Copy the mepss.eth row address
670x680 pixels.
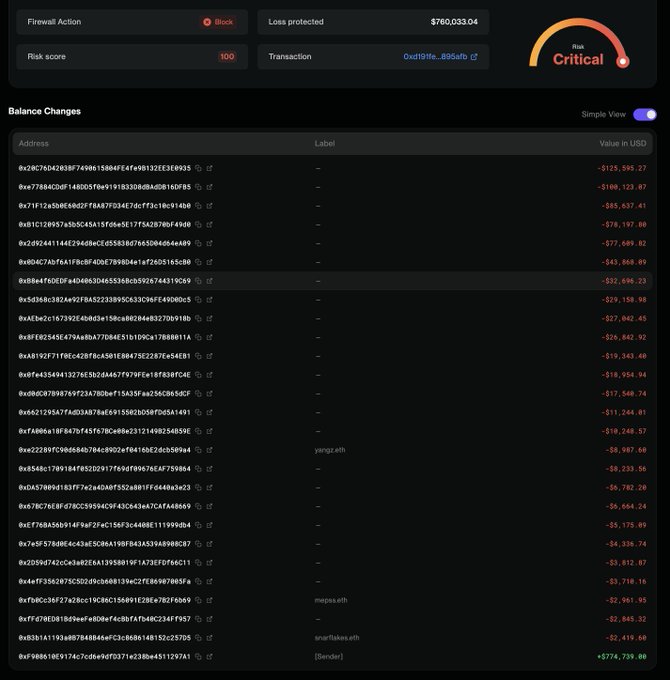point(198,600)
